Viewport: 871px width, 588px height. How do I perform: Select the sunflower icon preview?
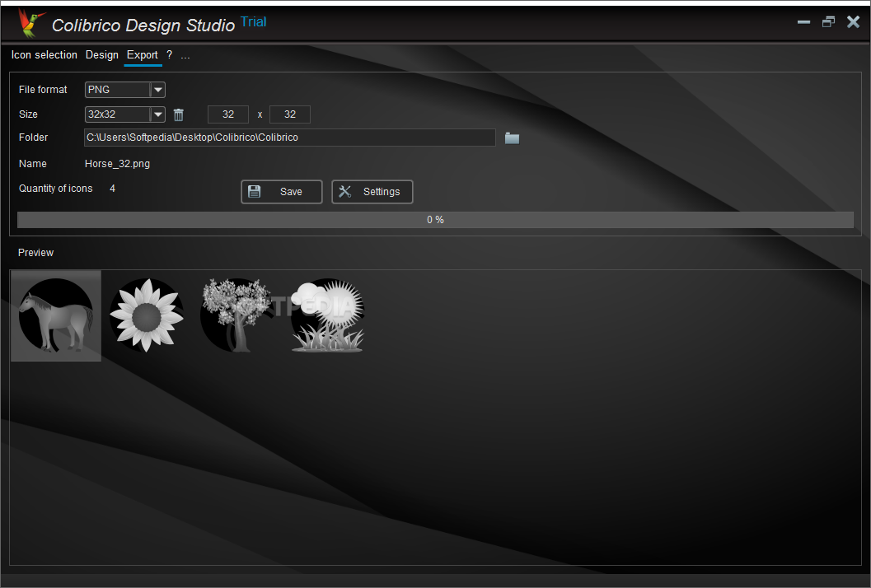tap(147, 315)
